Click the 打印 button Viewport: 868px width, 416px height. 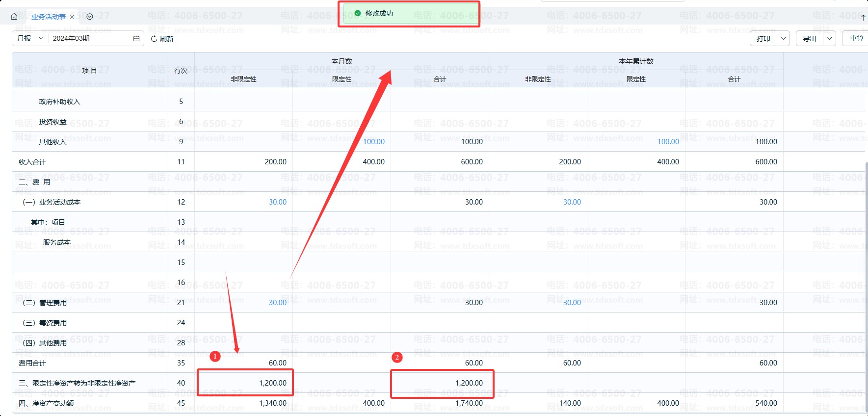point(763,38)
